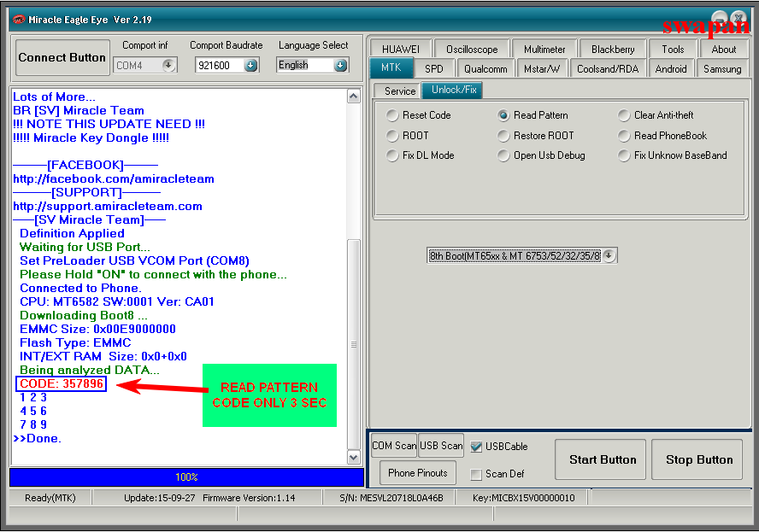Click the CPU: MT6582 log line

point(116,301)
